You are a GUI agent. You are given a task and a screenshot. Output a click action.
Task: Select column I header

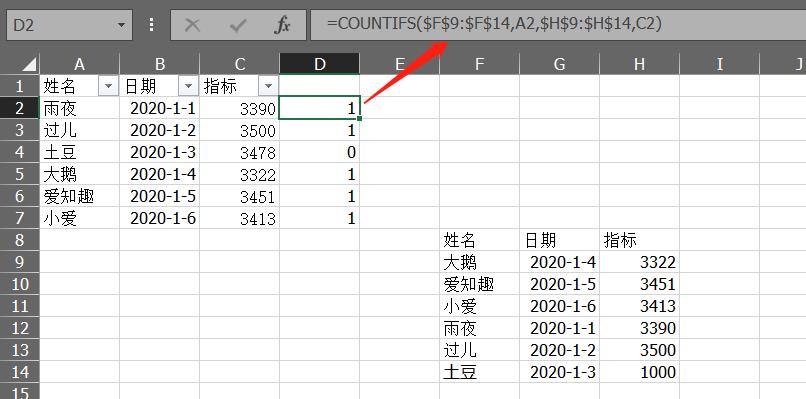point(719,64)
